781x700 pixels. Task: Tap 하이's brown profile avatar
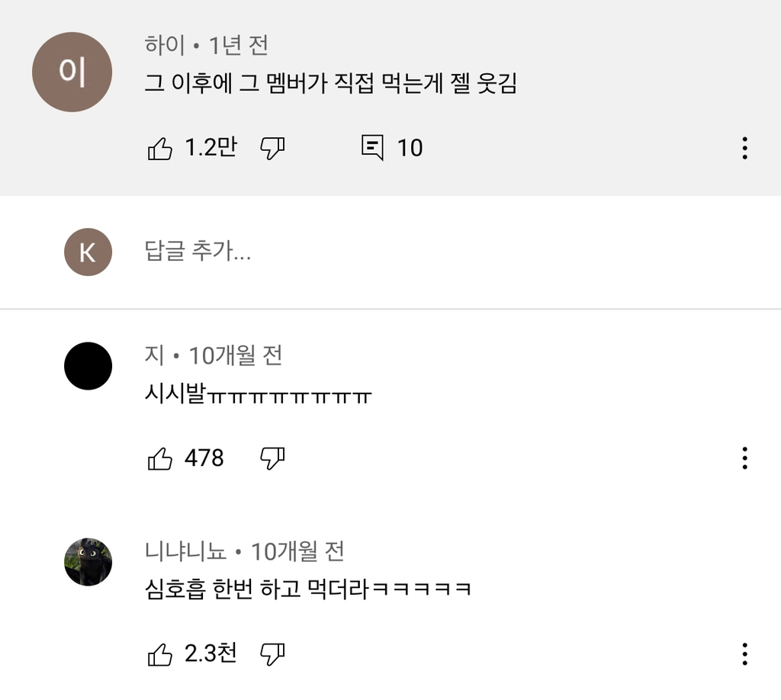click(x=72, y=72)
